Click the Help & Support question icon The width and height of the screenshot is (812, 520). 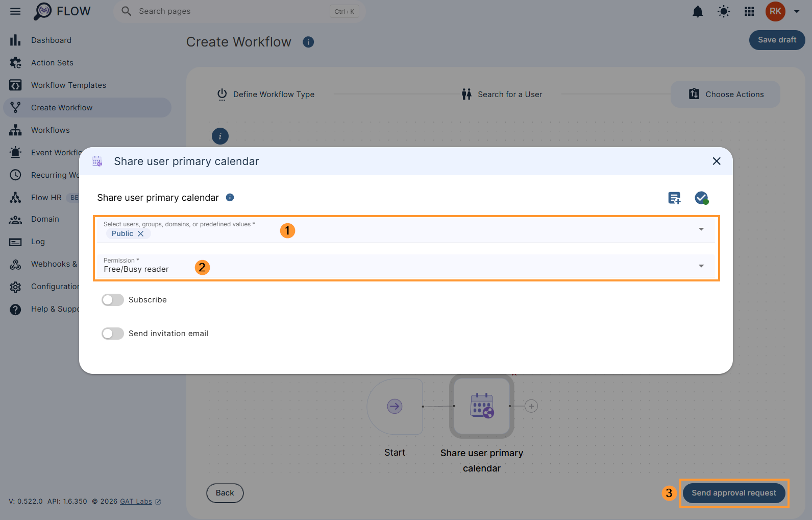[15, 310]
